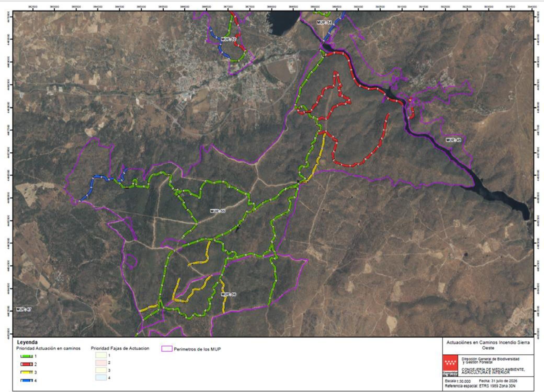Click the yellow priority 3 road legend symbol
The height and width of the screenshot is (392, 544).
coord(27,372)
